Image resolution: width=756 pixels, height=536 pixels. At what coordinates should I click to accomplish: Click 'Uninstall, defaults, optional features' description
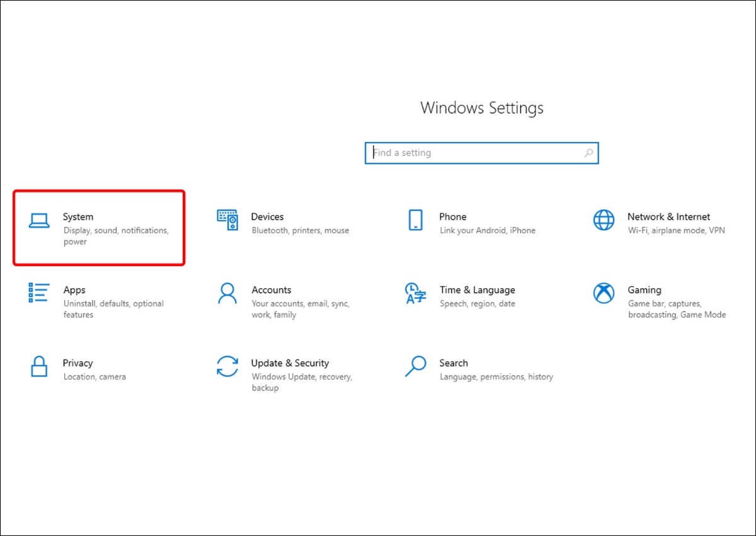[x=113, y=309]
